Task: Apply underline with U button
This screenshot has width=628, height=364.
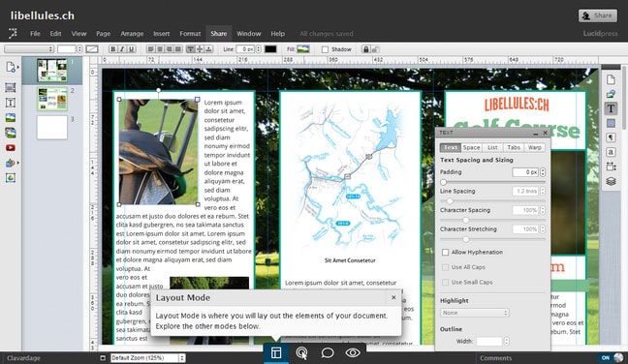Action: click(131, 49)
